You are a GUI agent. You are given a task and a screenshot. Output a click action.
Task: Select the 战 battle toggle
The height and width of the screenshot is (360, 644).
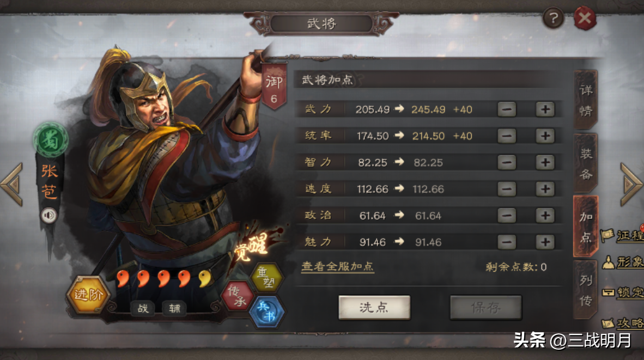point(143,308)
